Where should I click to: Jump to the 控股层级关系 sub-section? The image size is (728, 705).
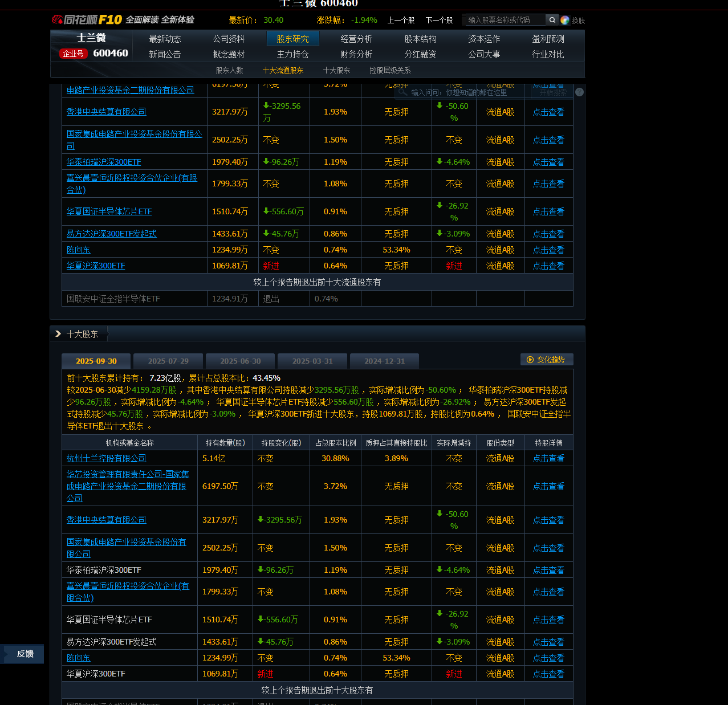tap(390, 70)
